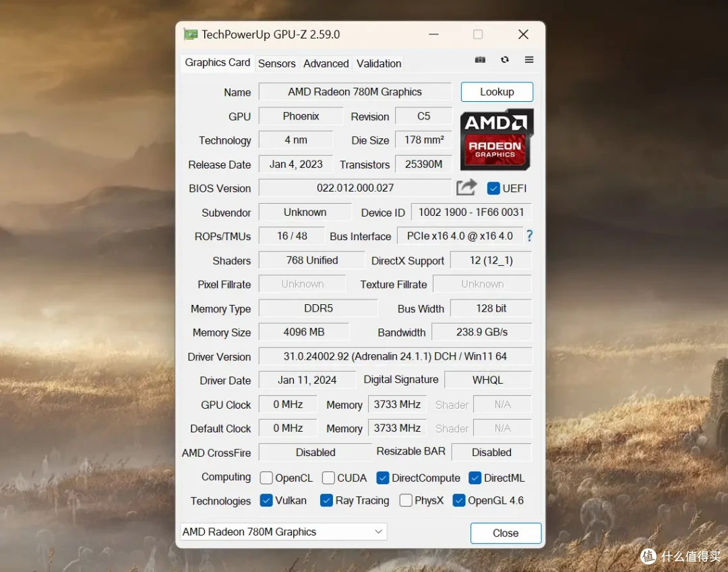Click the Revision value C5
The image size is (728, 572).
click(x=423, y=116)
